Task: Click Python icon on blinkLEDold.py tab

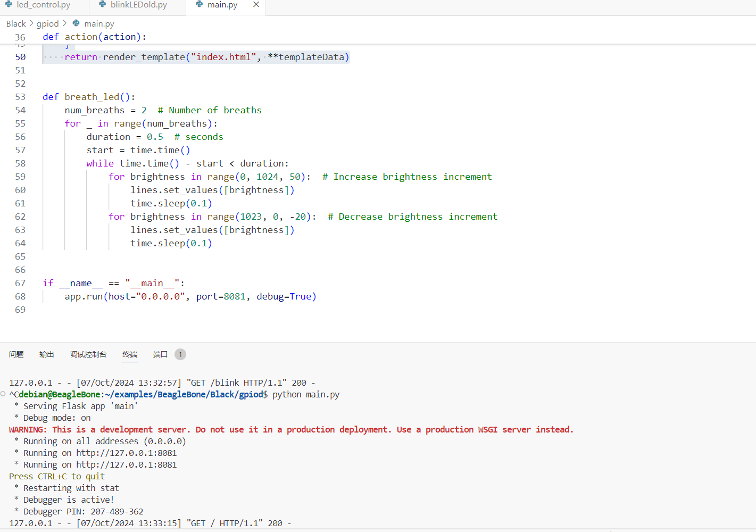Action: (x=103, y=4)
